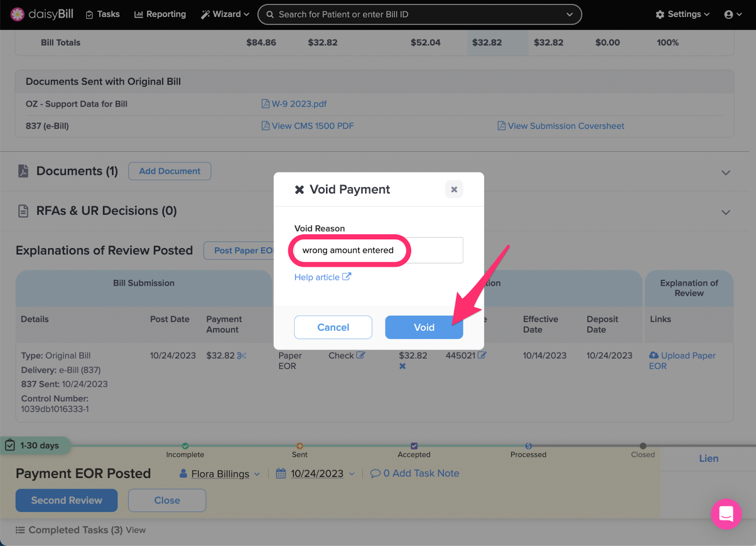Open the W-9 2023.pdf document icon
This screenshot has height=546, width=756.
tap(266, 104)
